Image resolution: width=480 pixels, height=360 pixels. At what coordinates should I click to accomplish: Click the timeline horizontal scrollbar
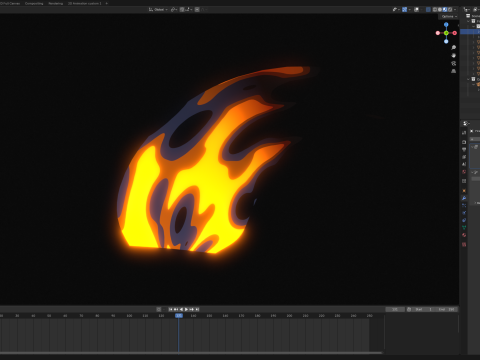tap(191, 353)
